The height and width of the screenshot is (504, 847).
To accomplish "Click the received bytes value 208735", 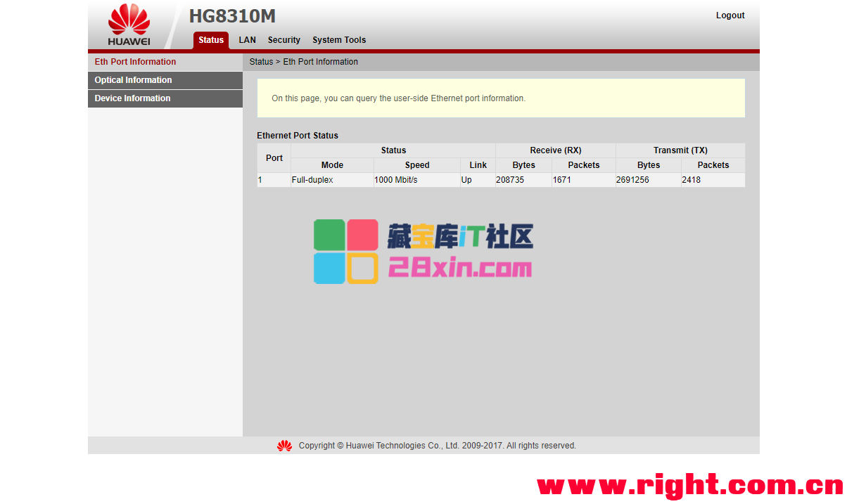I will pos(510,180).
